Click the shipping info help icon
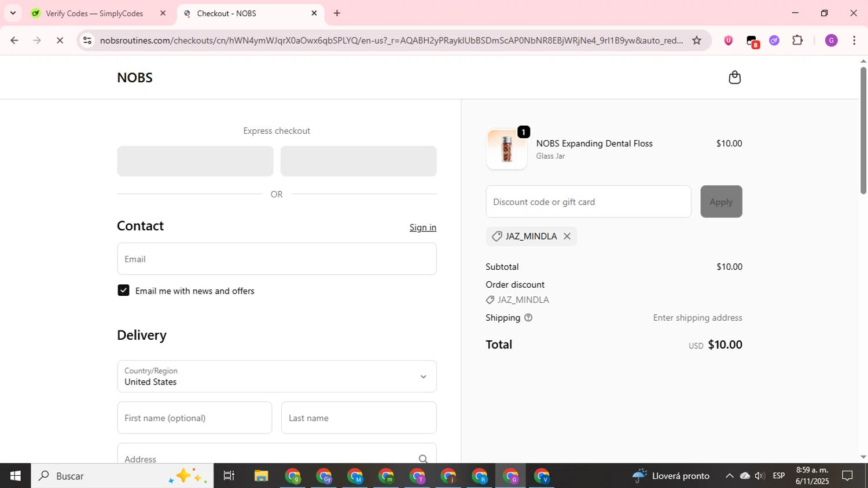The height and width of the screenshot is (488, 868). [x=528, y=318]
